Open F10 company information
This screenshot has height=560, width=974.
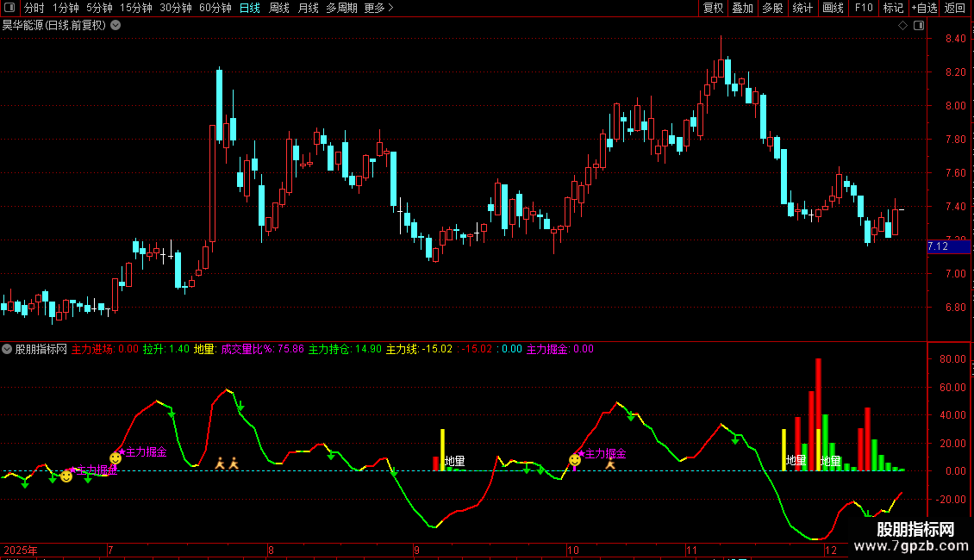(x=864, y=8)
